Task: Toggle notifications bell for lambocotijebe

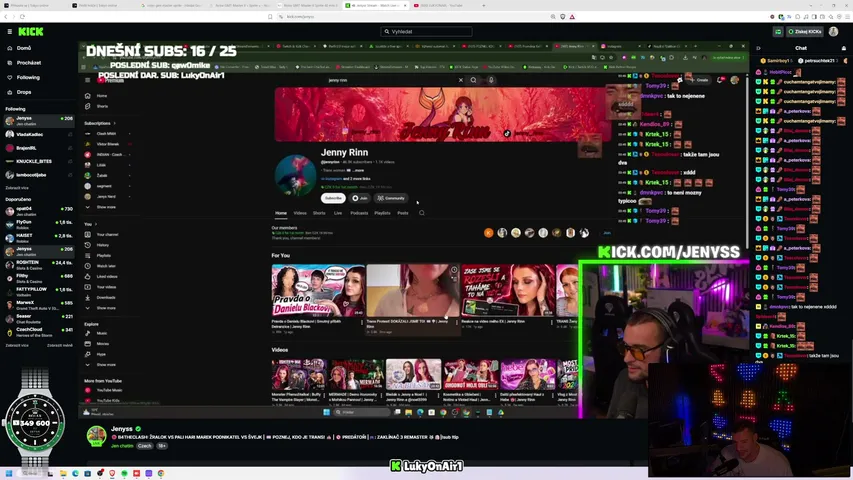Action: pos(70,175)
